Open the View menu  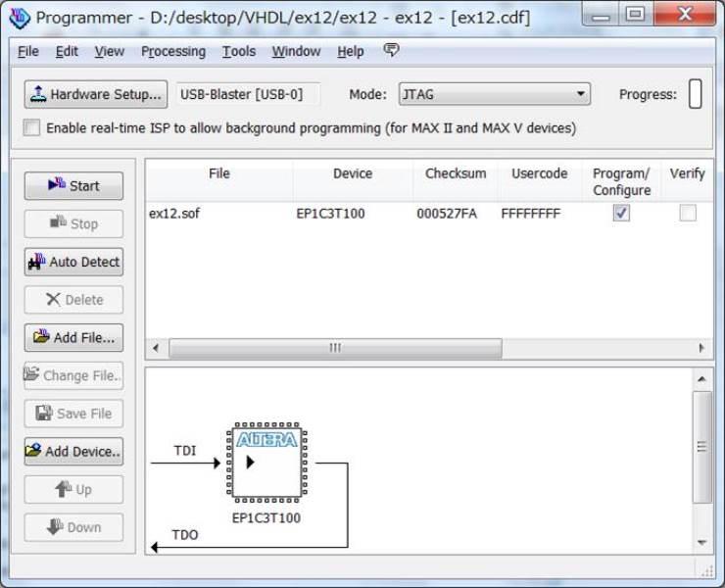click(x=110, y=51)
